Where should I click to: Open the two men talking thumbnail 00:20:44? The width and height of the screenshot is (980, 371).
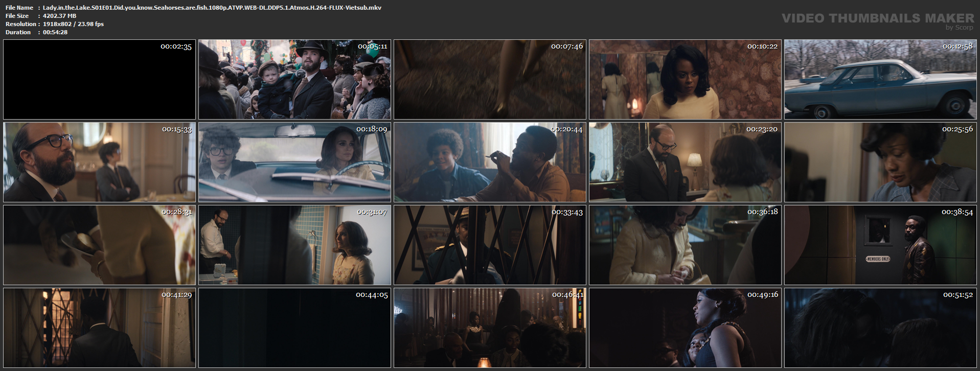pyautogui.click(x=490, y=163)
